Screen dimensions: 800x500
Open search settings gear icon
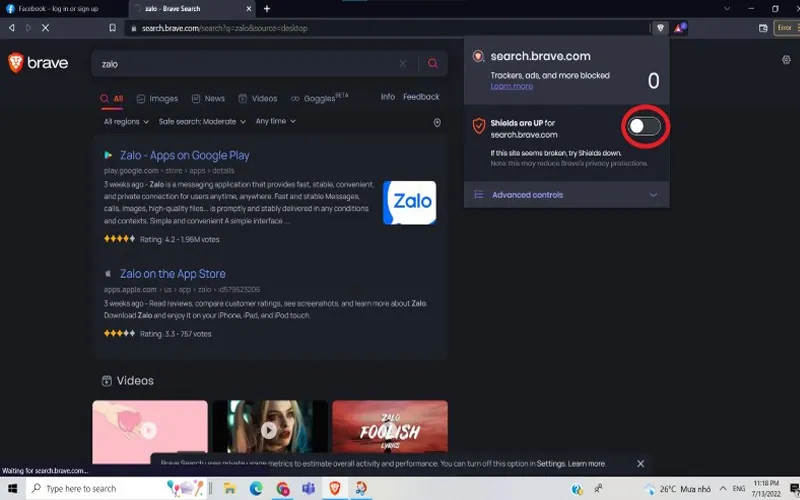[786, 60]
